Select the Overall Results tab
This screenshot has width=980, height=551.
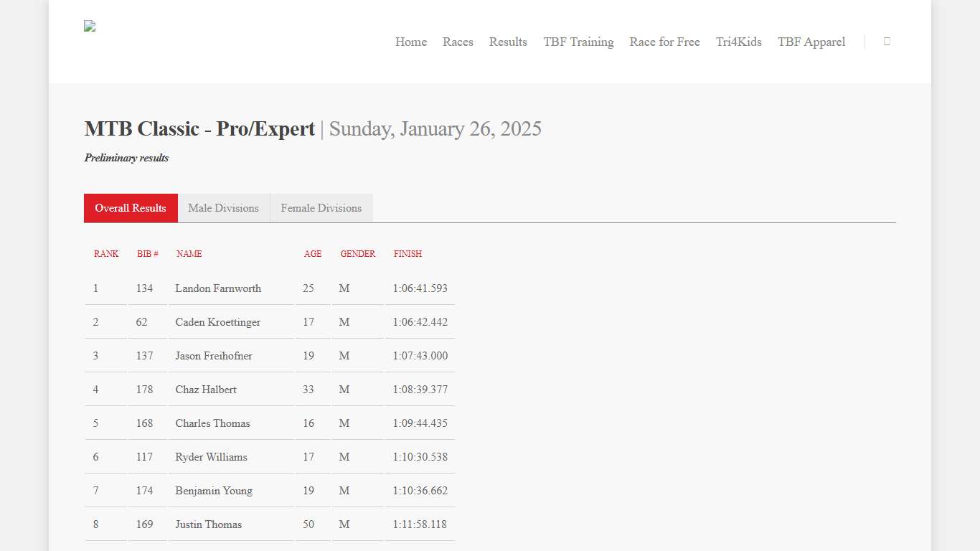click(131, 208)
